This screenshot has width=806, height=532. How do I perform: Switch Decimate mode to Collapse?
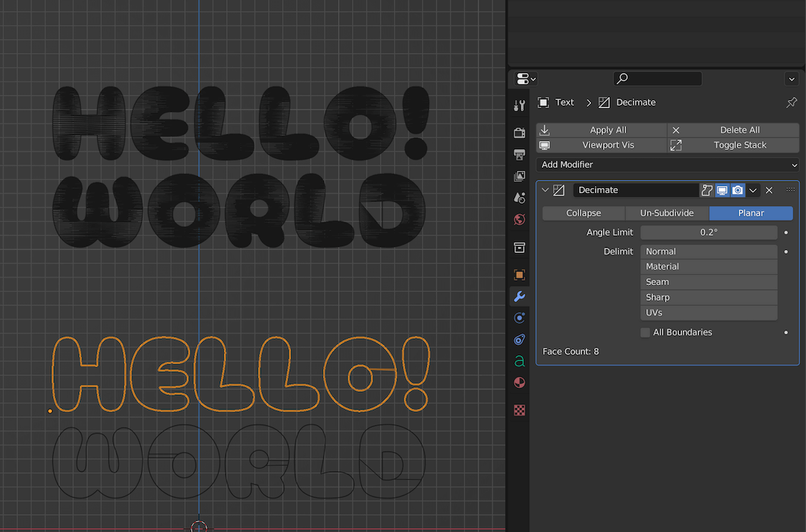pyautogui.click(x=583, y=213)
